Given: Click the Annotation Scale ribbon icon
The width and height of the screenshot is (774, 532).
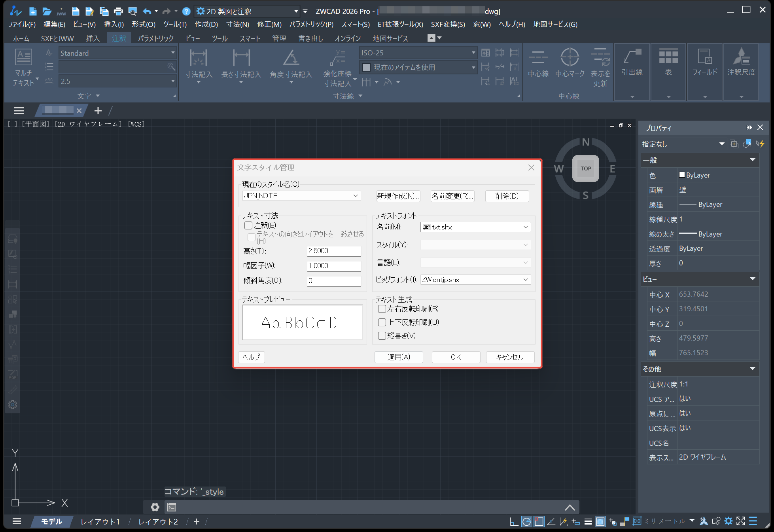Looking at the screenshot, I should pos(742,57).
